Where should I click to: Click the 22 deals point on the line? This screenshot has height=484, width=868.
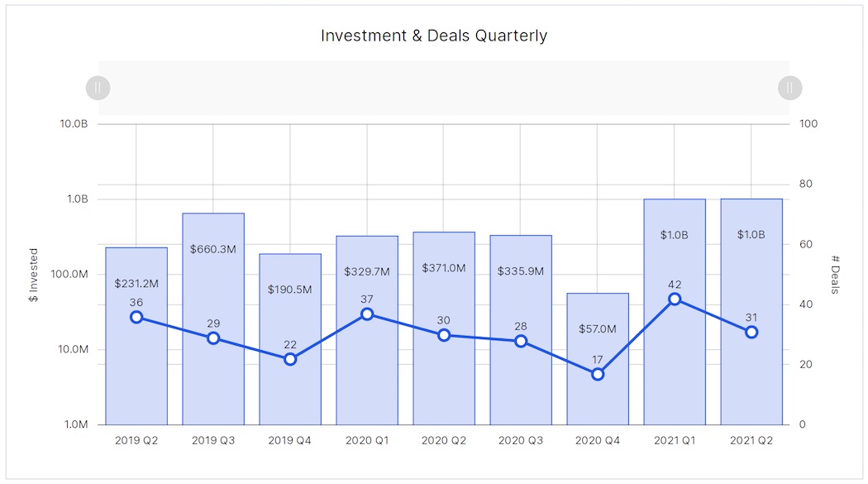pos(290,359)
